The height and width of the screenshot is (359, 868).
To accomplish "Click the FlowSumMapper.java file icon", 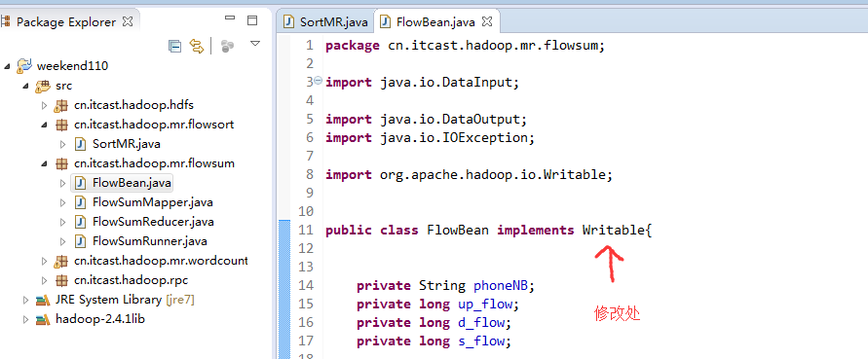I will [80, 202].
